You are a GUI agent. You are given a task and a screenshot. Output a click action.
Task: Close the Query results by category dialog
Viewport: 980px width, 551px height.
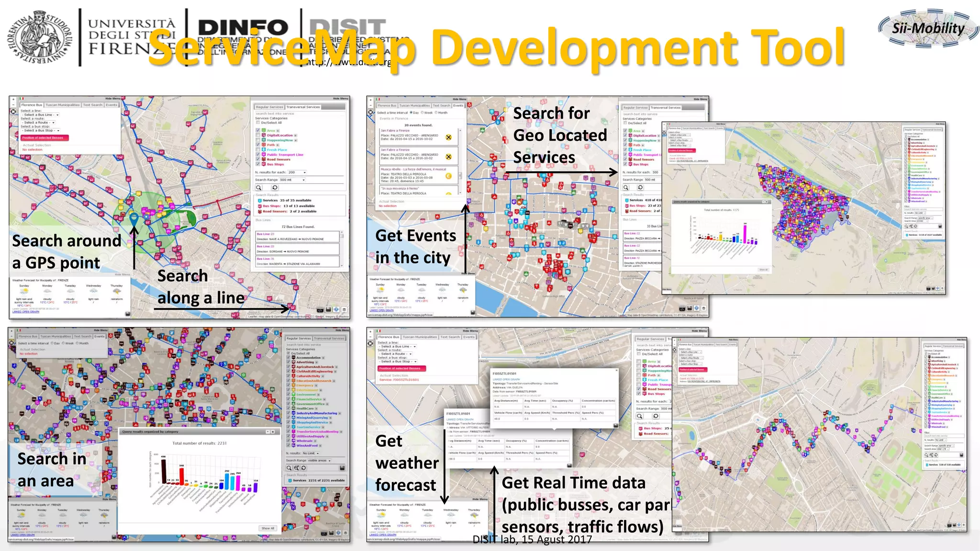tap(273, 431)
